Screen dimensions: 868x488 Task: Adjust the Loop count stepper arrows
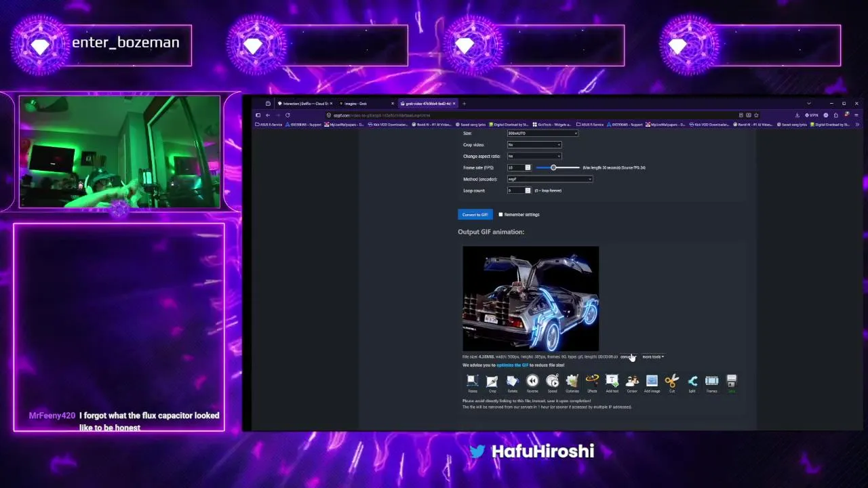coord(528,190)
